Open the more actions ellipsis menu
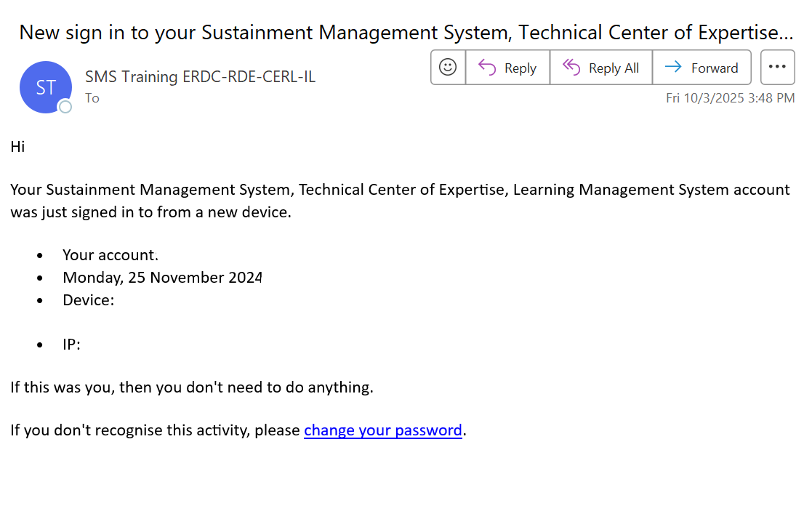812x511 pixels. point(777,67)
